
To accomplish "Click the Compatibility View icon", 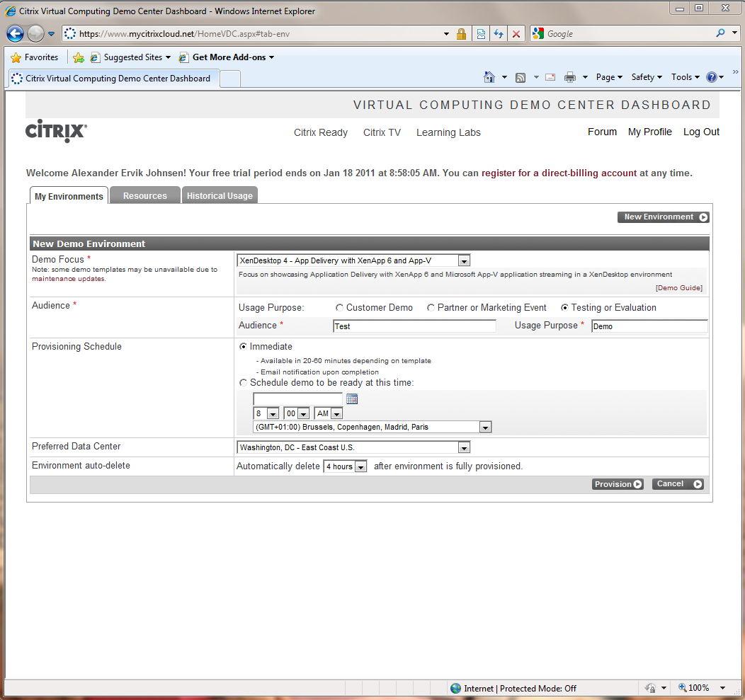I will click(x=481, y=34).
